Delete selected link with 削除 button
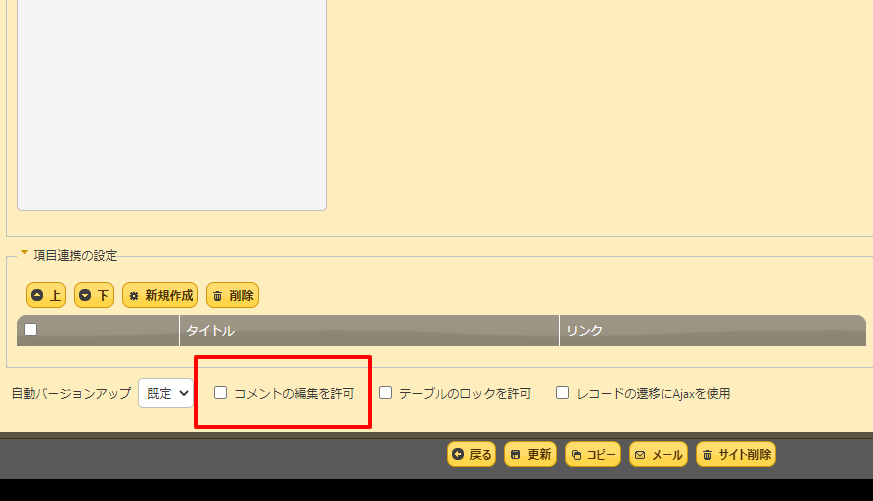 [232, 295]
